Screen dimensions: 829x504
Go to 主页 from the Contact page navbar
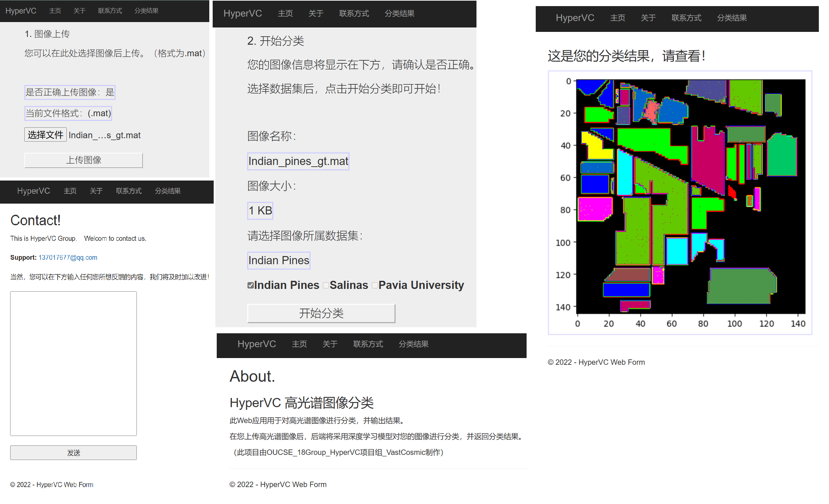point(70,191)
